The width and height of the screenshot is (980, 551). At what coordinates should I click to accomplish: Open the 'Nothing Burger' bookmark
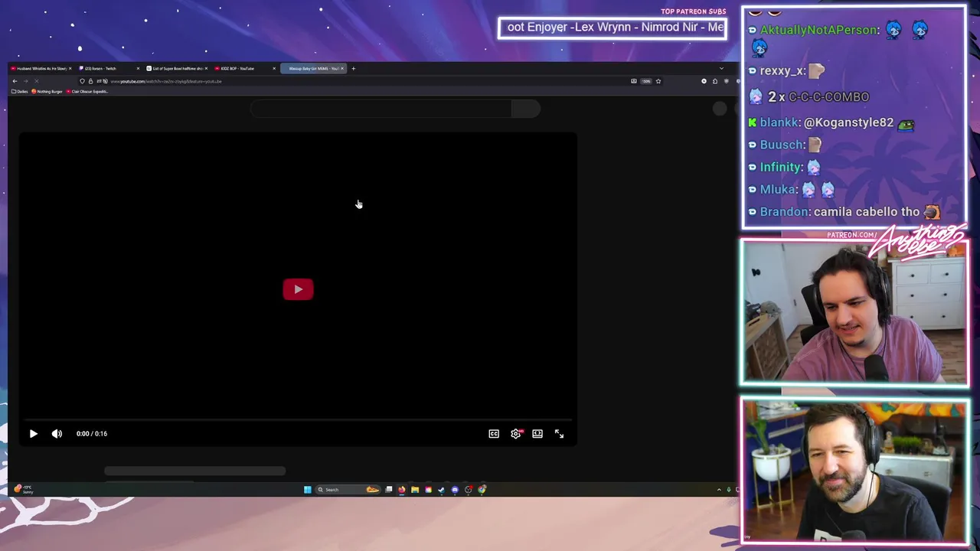point(46,91)
